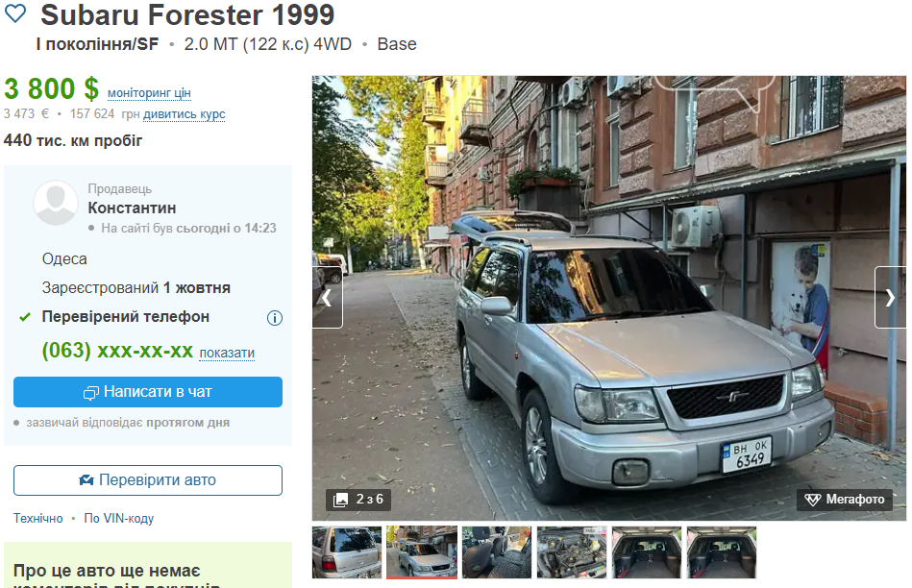Click the seller name Константин
912x588 pixels.
coord(132,208)
